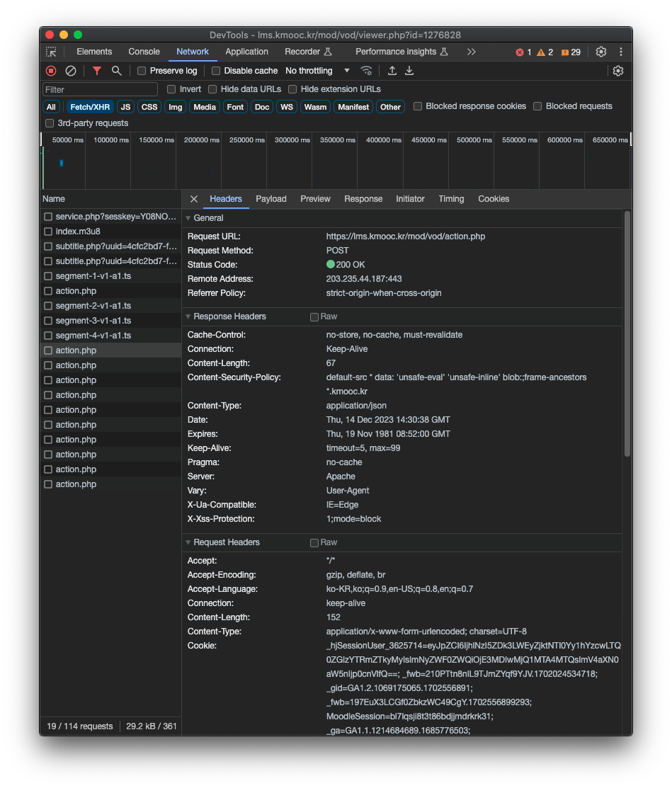Open the No throttling dropdown
Screen dimensions: 672x788
(x=317, y=71)
